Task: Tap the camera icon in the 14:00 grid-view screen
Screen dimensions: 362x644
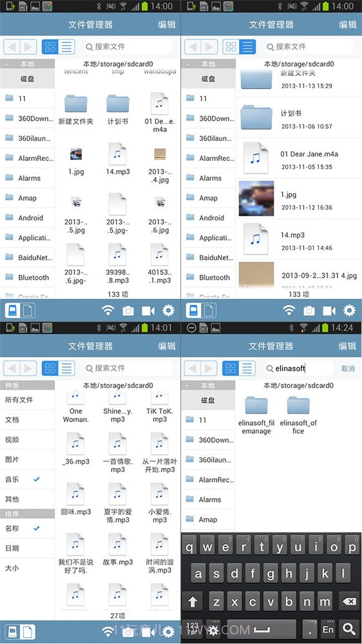Action: 128,310
